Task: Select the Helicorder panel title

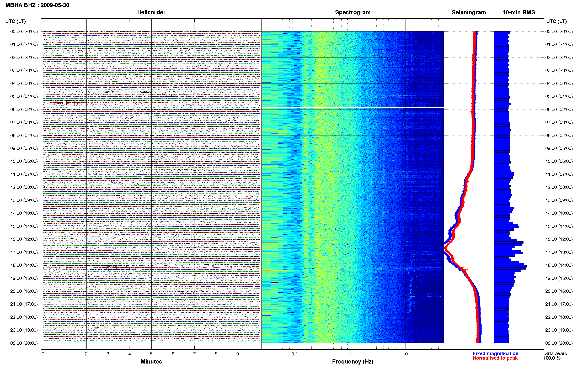Action: (151, 12)
